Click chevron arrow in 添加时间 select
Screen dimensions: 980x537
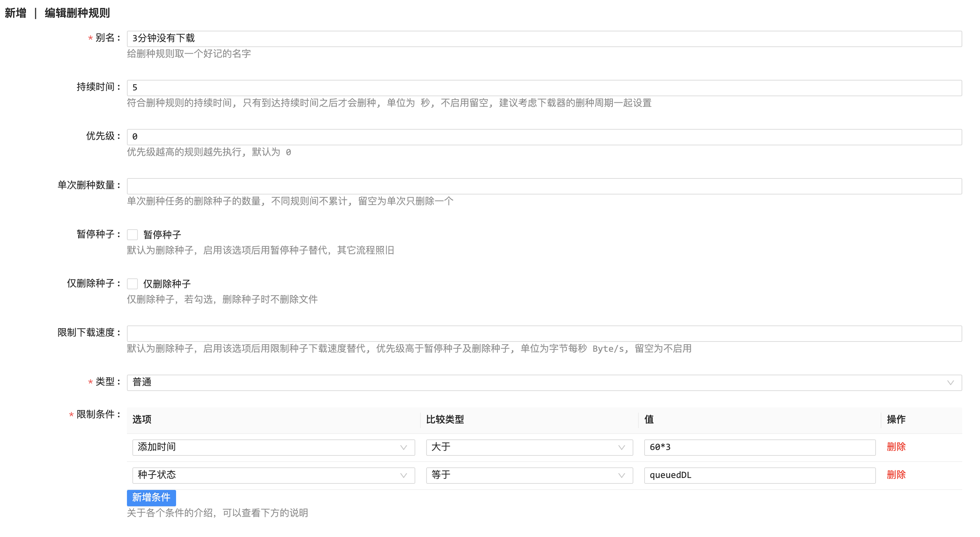404,448
